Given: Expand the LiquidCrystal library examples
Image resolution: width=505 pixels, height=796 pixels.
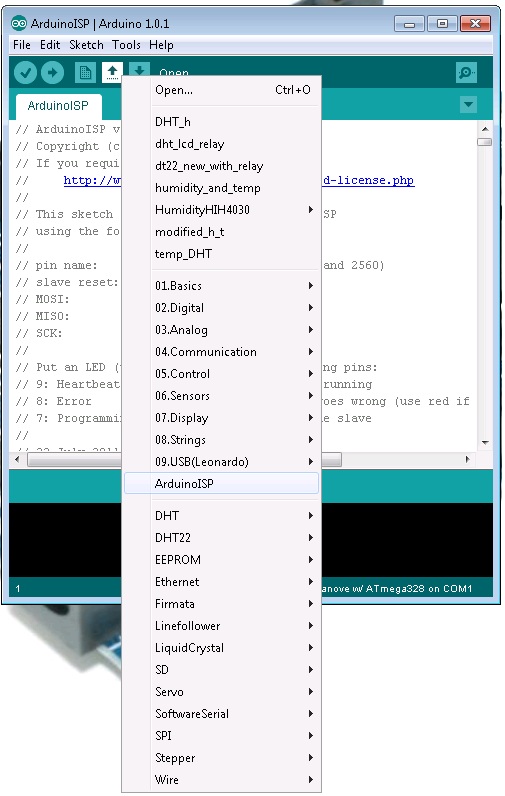Looking at the screenshot, I should [x=221, y=648].
